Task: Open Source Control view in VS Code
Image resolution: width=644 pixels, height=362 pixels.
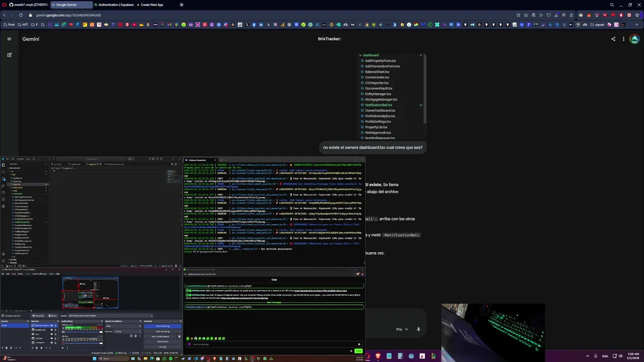Action: 4,179
